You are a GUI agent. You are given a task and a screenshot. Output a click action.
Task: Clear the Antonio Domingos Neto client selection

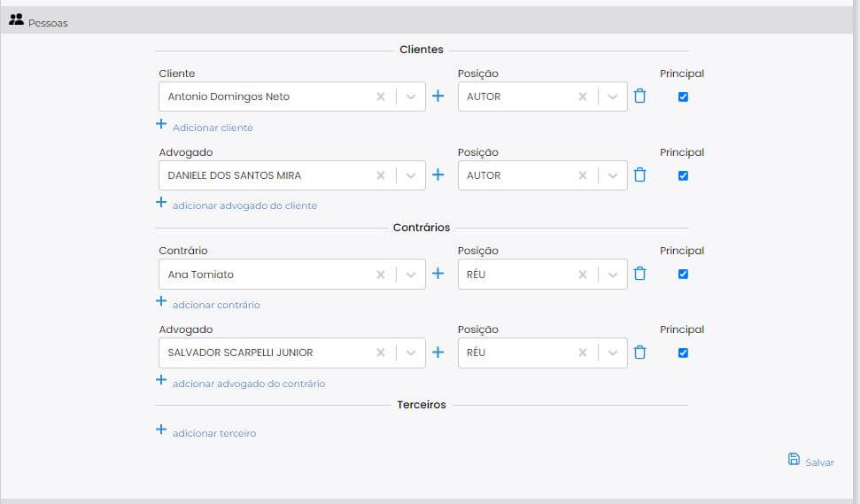click(381, 97)
